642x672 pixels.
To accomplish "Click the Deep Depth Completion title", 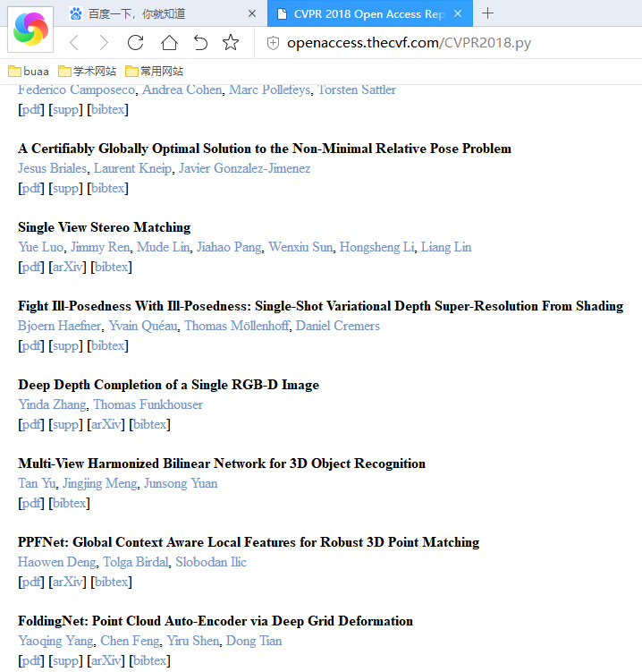I will point(169,386).
